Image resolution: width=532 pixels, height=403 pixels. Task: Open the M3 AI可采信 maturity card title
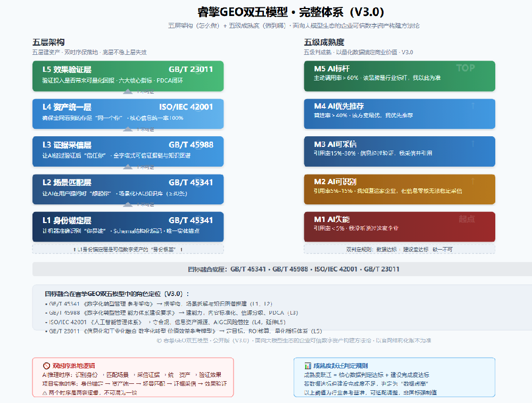pyautogui.click(x=335, y=144)
